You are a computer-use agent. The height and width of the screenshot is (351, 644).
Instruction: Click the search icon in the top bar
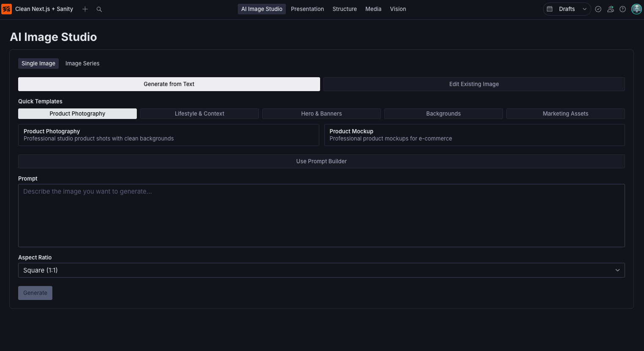[x=99, y=9]
